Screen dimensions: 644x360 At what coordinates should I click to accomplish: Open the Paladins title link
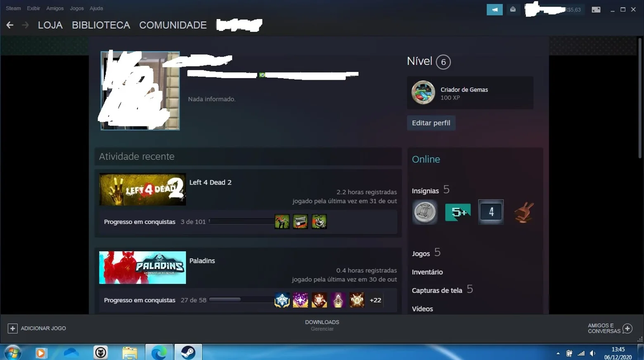click(202, 261)
